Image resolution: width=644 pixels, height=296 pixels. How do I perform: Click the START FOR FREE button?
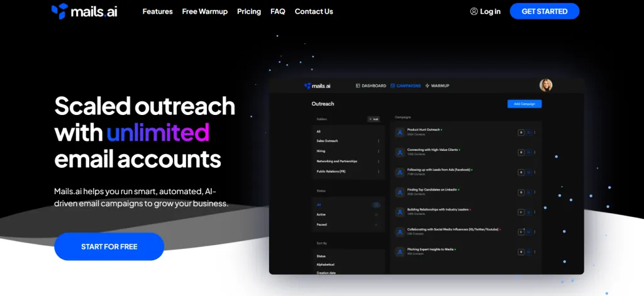coord(109,247)
